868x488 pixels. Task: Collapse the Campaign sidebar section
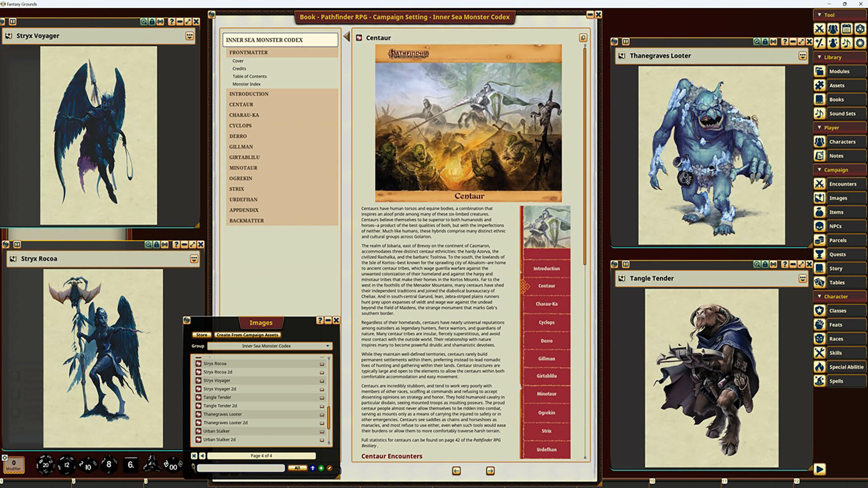[x=819, y=169]
